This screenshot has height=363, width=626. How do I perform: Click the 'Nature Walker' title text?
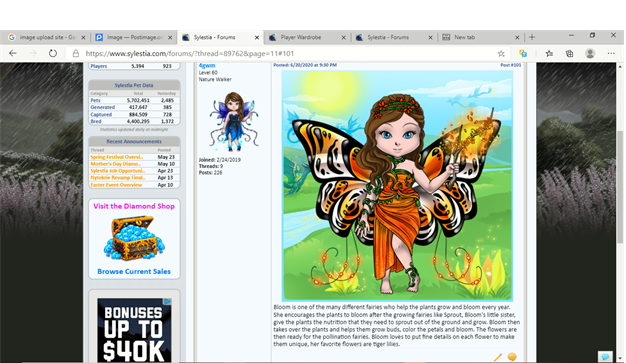[215, 79]
